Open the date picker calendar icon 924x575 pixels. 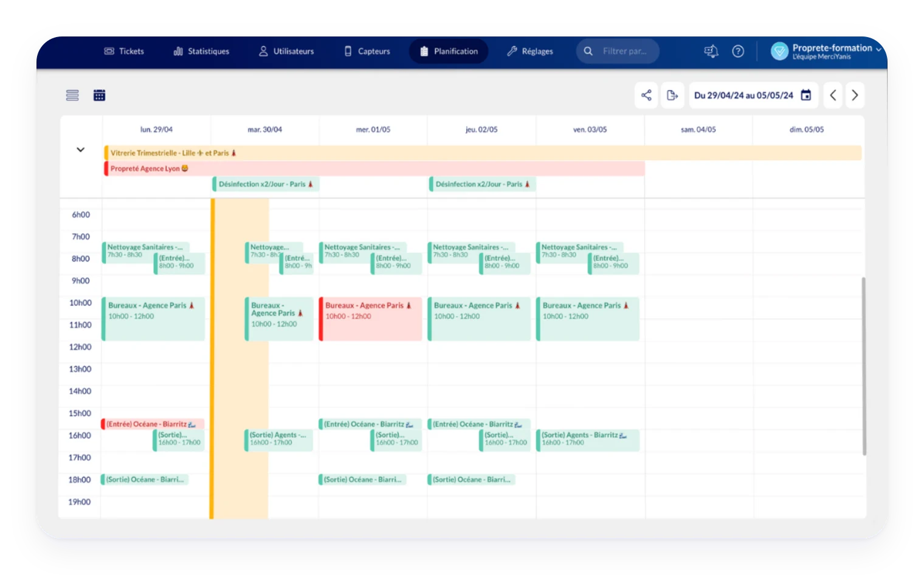point(806,95)
